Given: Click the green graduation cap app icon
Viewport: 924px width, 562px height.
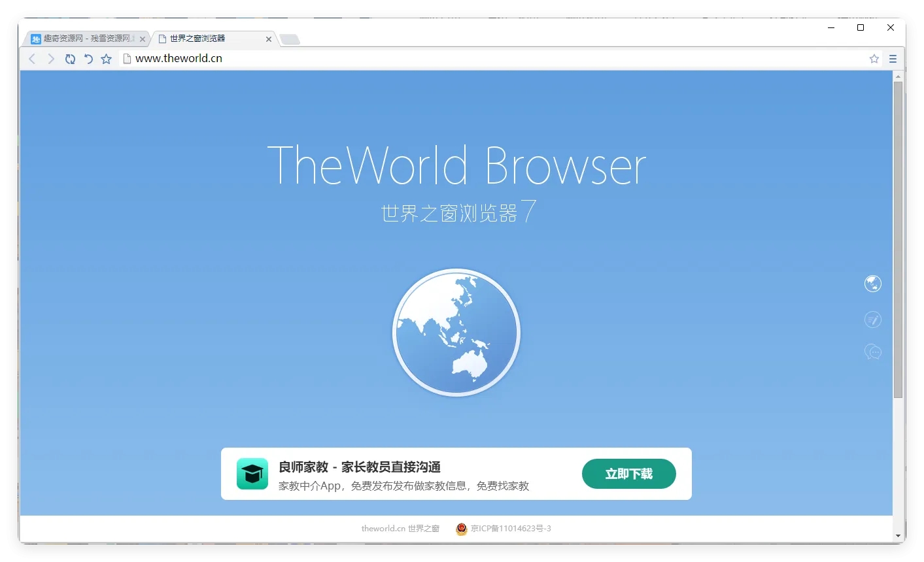Looking at the screenshot, I should pyautogui.click(x=252, y=473).
